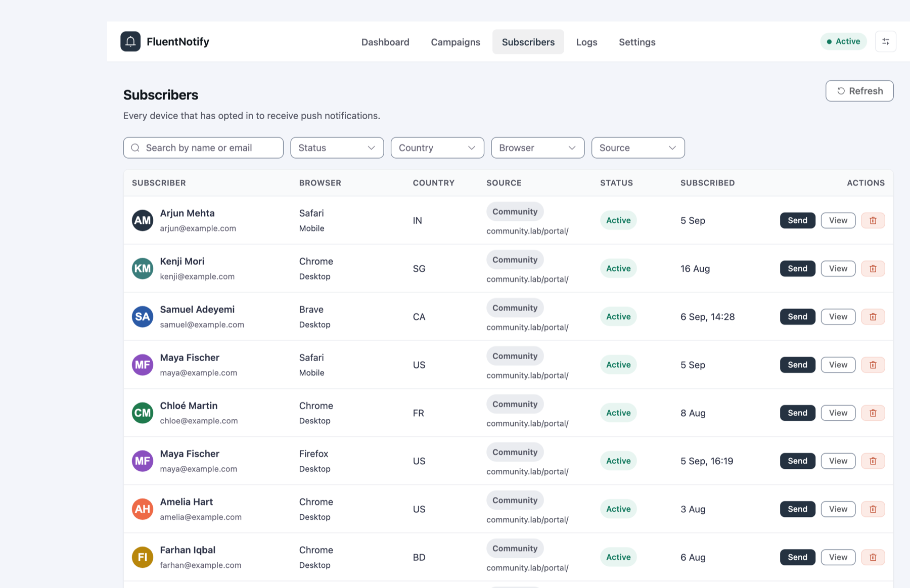Image resolution: width=910 pixels, height=588 pixels.
Task: Open the Source filter dropdown
Action: (x=638, y=148)
